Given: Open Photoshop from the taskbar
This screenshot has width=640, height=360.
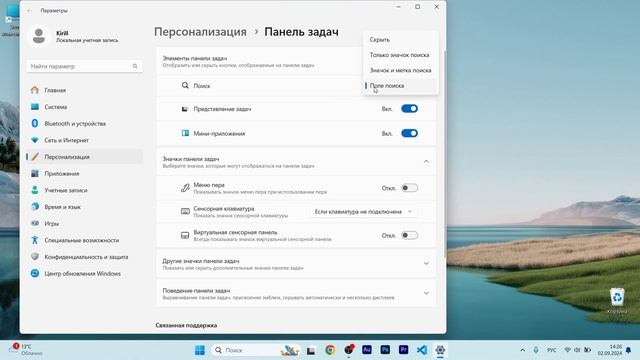Looking at the screenshot, I should coord(385,350).
